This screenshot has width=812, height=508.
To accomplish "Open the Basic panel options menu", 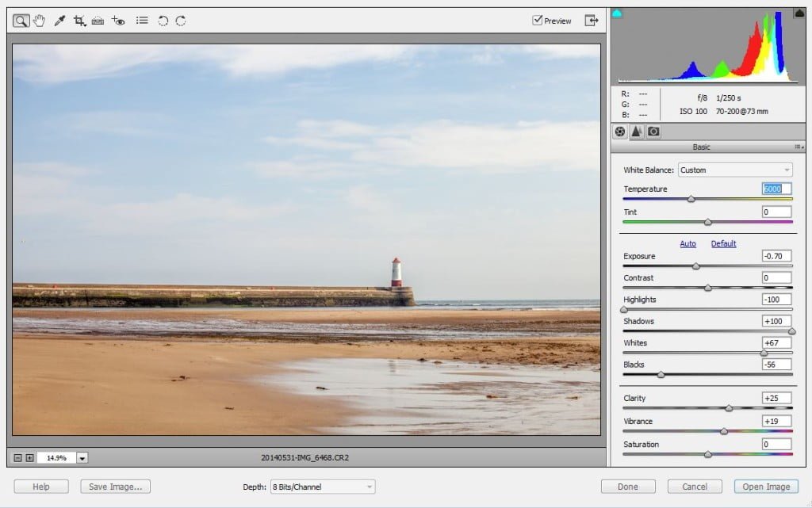I will (799, 147).
